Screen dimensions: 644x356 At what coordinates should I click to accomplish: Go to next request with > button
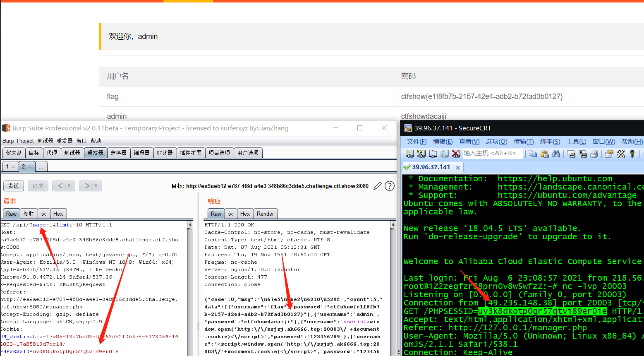click(86, 186)
